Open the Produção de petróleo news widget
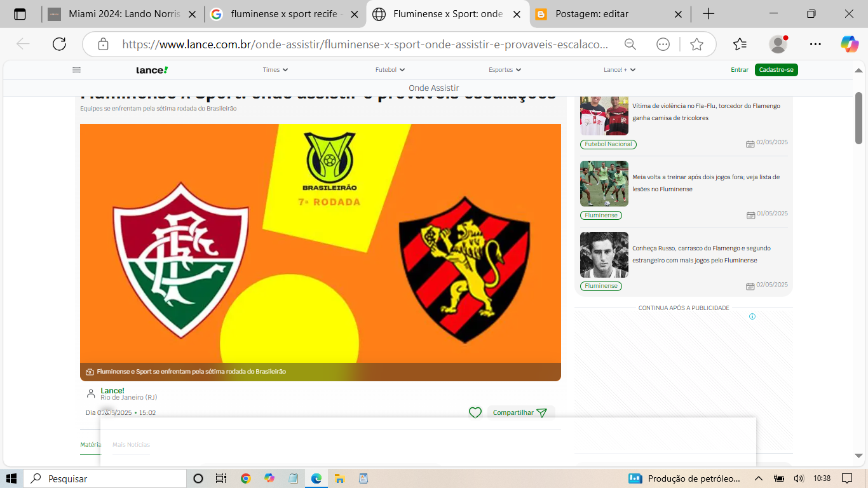The height and width of the screenshot is (488, 868). pyautogui.click(x=684, y=478)
